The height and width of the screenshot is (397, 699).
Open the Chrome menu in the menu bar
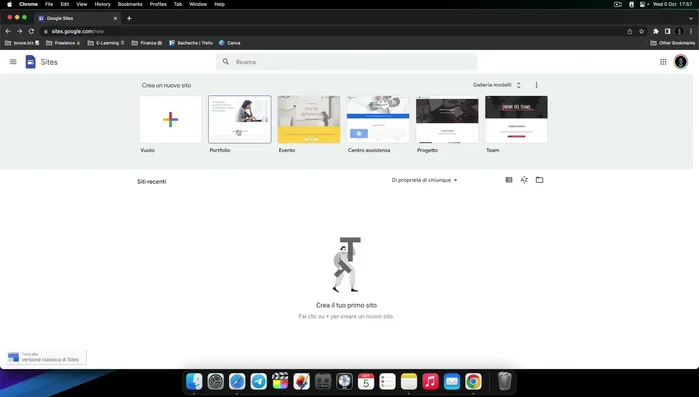(28, 4)
